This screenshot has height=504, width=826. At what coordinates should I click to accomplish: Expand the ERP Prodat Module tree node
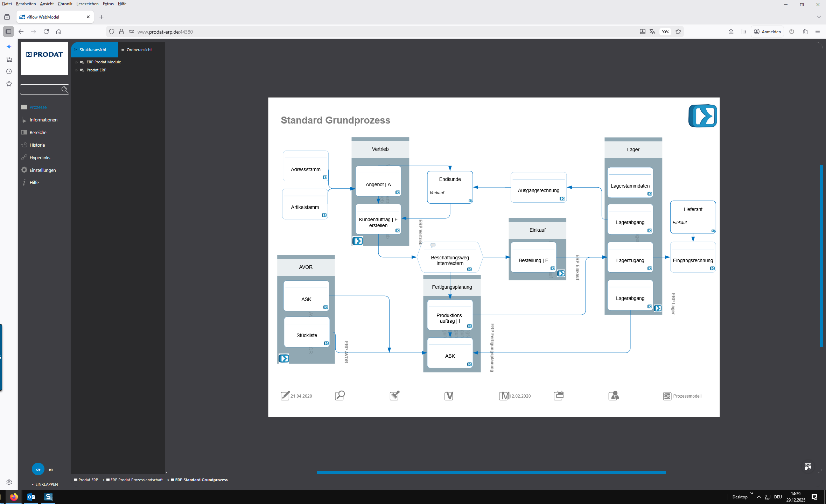(x=77, y=62)
